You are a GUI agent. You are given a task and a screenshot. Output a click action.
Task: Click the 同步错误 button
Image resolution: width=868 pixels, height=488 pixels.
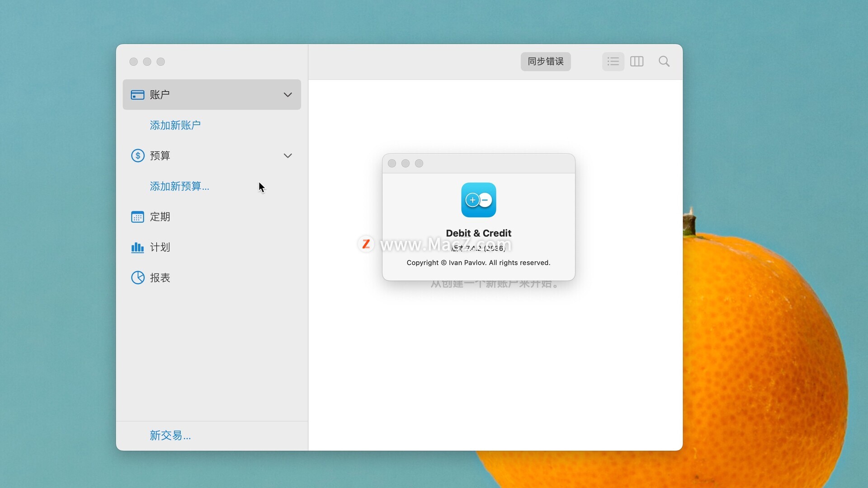[546, 61]
